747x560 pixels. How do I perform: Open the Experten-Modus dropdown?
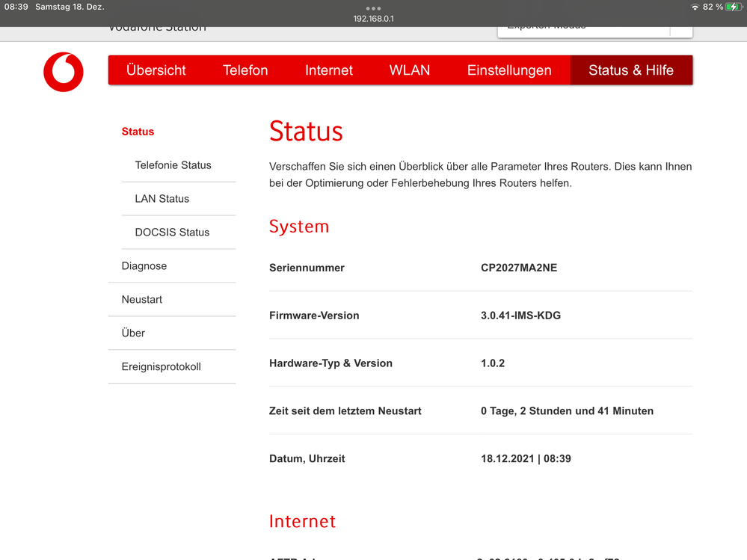pos(594,31)
